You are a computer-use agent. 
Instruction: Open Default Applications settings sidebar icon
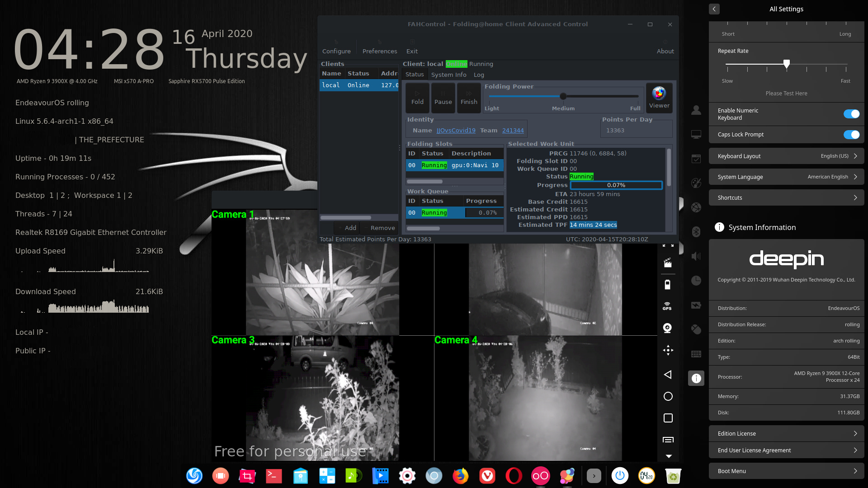696,159
